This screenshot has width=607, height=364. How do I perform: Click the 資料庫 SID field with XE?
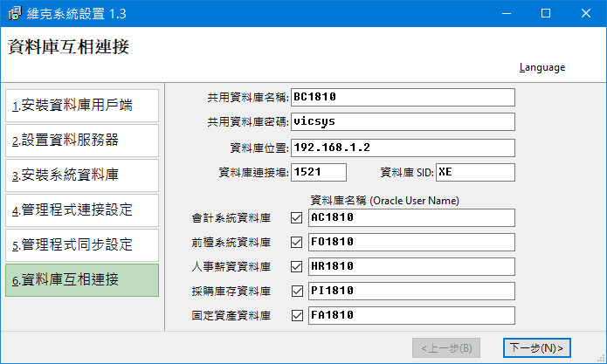point(475,172)
